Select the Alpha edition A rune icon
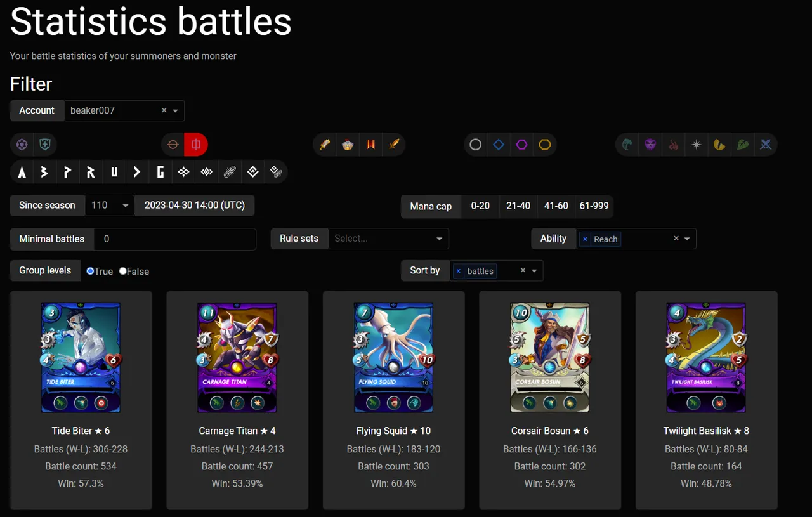 pyautogui.click(x=22, y=172)
